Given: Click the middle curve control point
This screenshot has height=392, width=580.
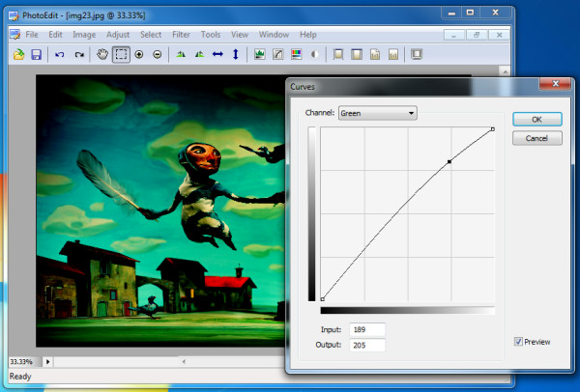Looking at the screenshot, I should click(449, 161).
